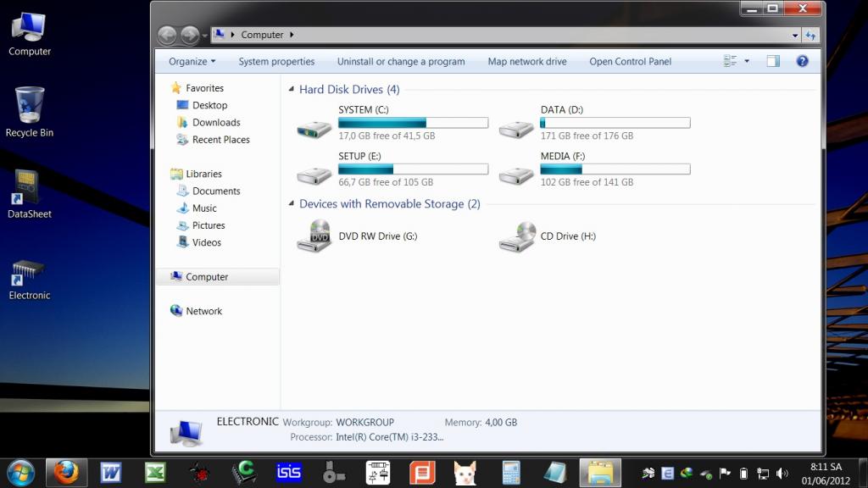Select the CD Drive (H:)
868x488 pixels.
pos(548,236)
